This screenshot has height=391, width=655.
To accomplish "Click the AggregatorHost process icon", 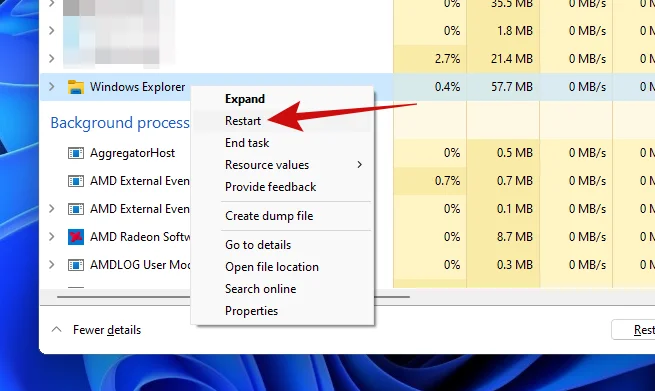I will pyautogui.click(x=76, y=153).
